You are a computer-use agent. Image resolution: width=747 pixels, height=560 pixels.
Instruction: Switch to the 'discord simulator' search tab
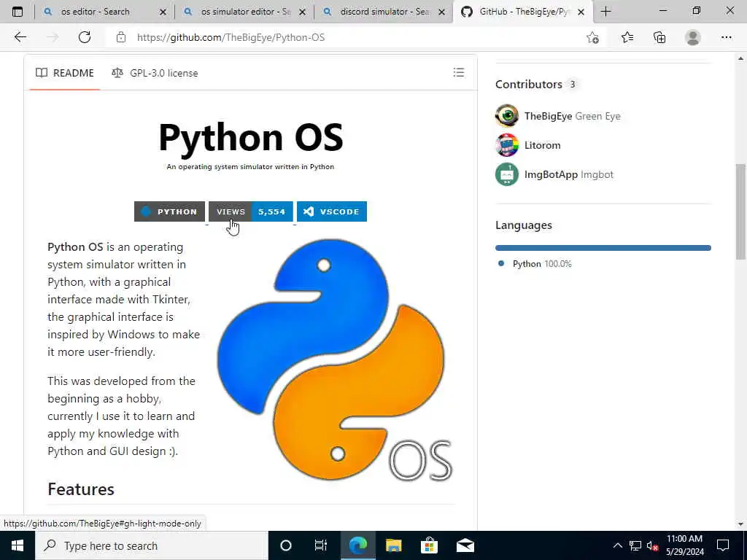tap(384, 12)
